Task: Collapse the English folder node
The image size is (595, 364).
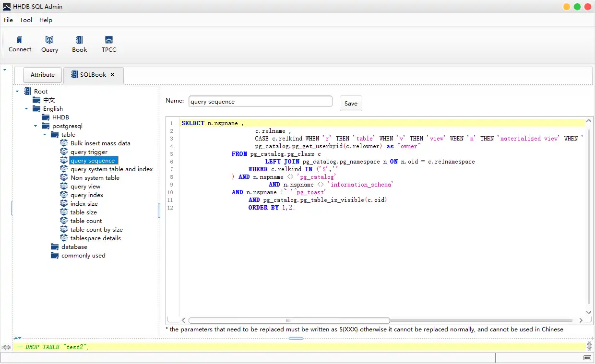Action: click(27, 109)
